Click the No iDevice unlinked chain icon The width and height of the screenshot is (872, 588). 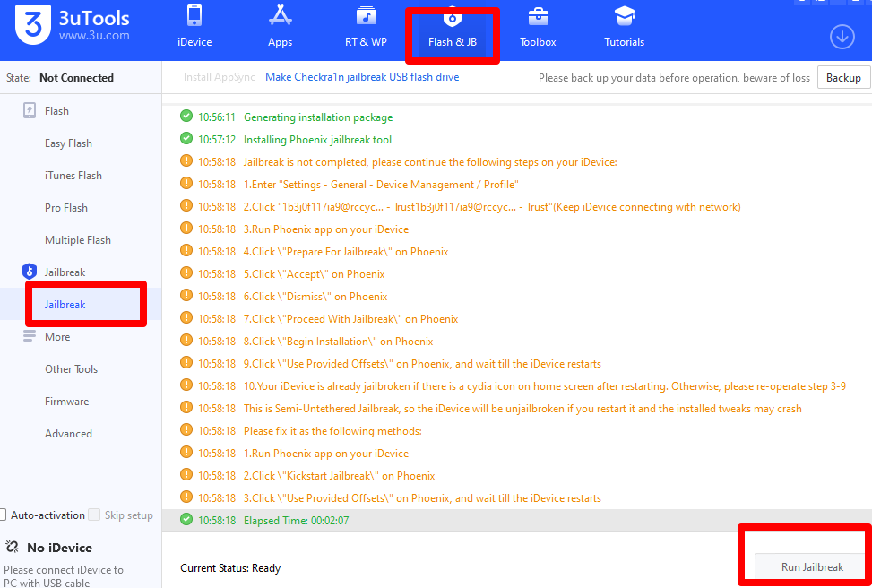(x=13, y=548)
